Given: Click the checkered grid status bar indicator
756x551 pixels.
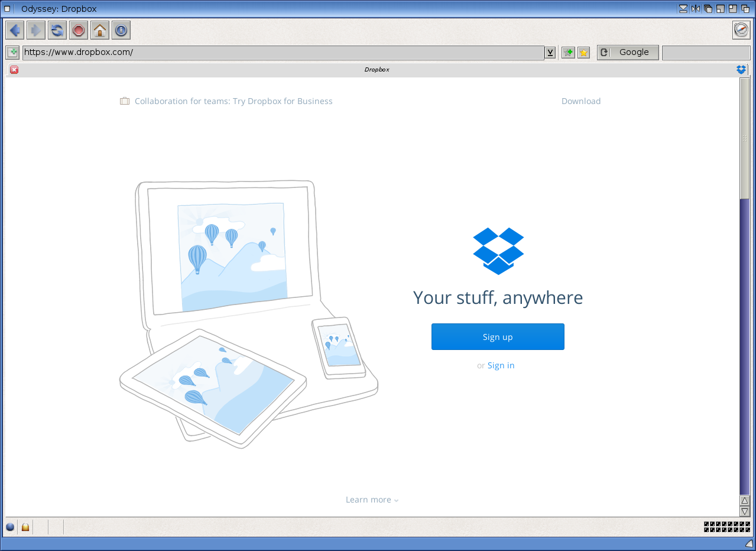Looking at the screenshot, I should click(x=727, y=527).
